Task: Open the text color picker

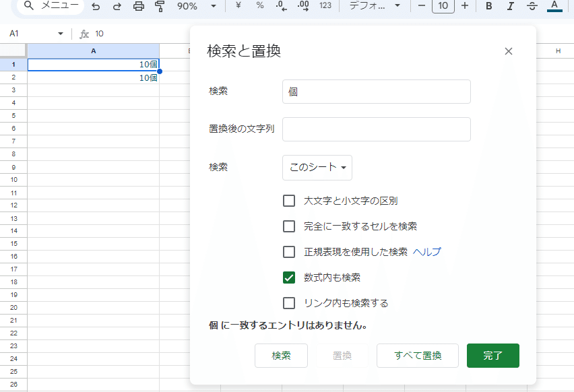Action: tap(554, 6)
